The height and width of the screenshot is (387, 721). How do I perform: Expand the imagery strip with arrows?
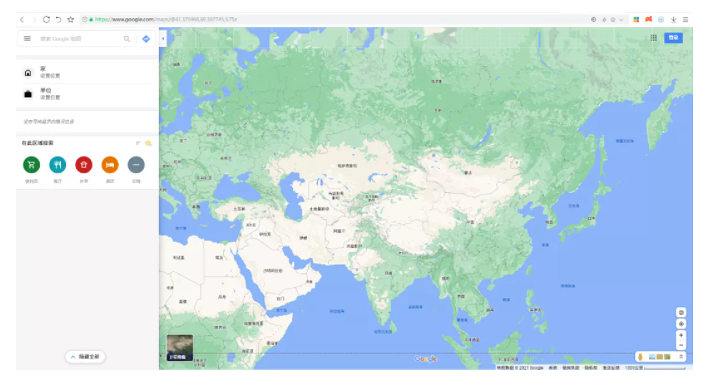click(681, 357)
